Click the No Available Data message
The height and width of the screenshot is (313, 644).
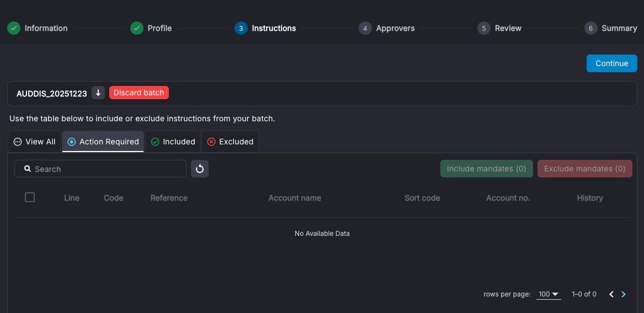(x=322, y=234)
